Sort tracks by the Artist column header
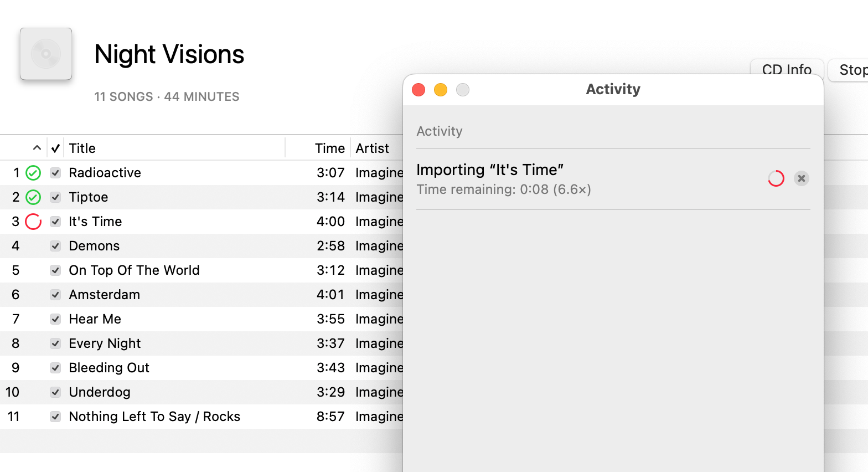Image resolution: width=868 pixels, height=472 pixels. pos(372,148)
